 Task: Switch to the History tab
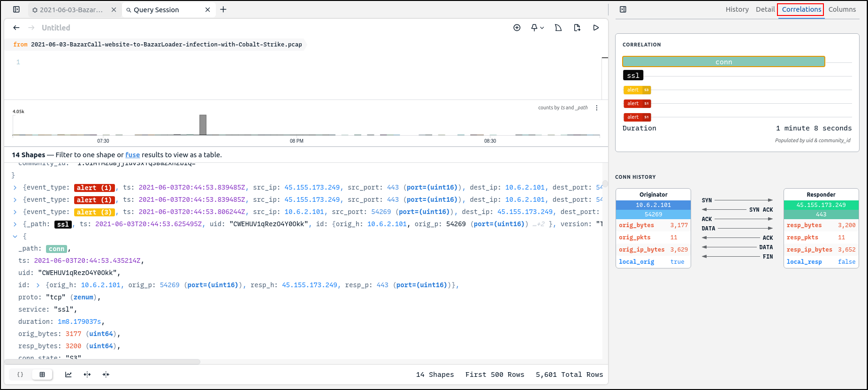737,9
